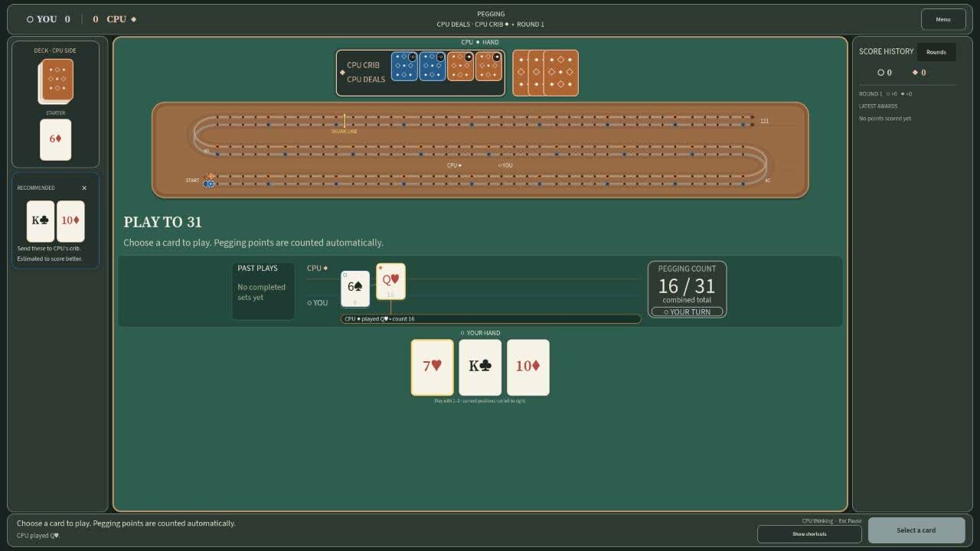980x551 pixels.
Task: Play the 7 of hearts from your hand
Action: pyautogui.click(x=433, y=367)
